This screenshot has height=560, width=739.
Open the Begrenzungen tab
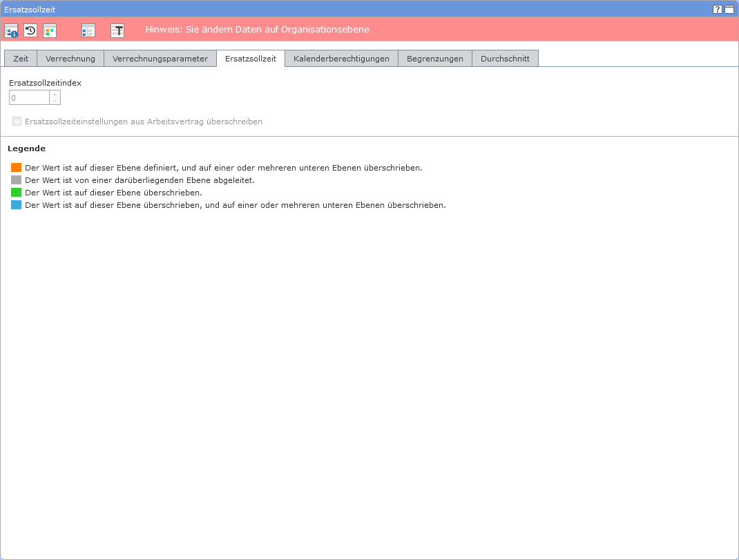(435, 59)
